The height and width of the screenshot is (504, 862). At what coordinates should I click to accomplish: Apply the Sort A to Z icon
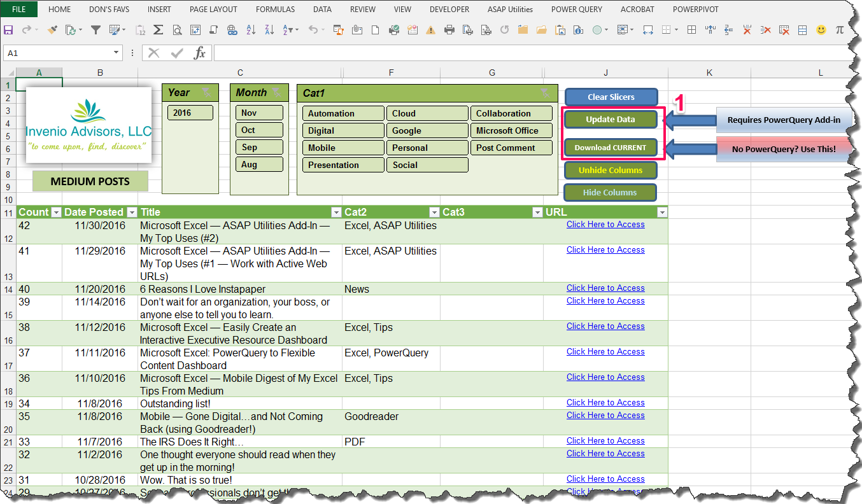(x=250, y=29)
